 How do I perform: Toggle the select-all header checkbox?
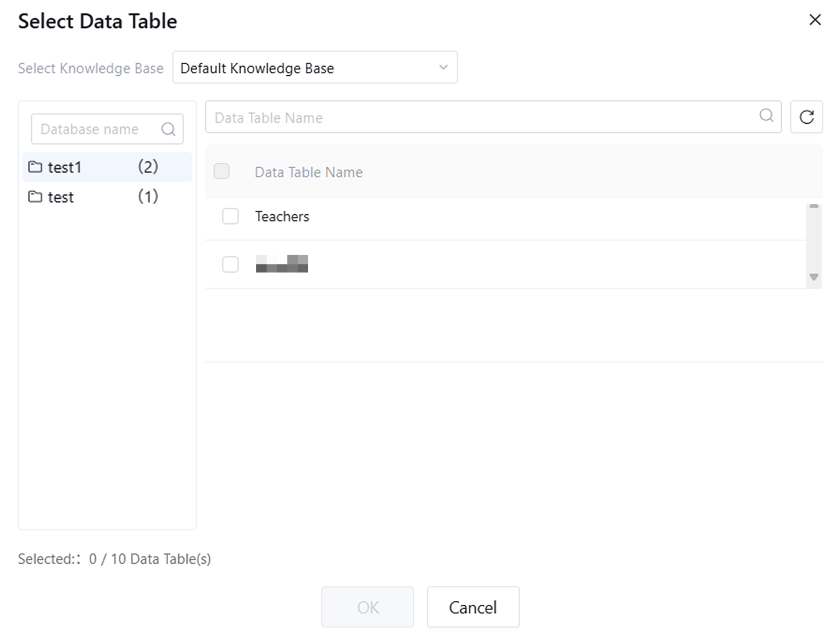[x=221, y=171]
